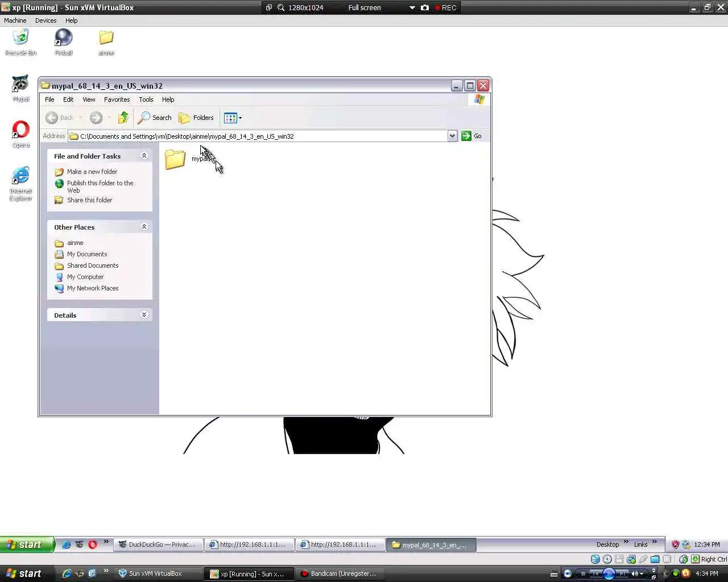Click the Bandicam camera screenshot icon

(x=424, y=7)
